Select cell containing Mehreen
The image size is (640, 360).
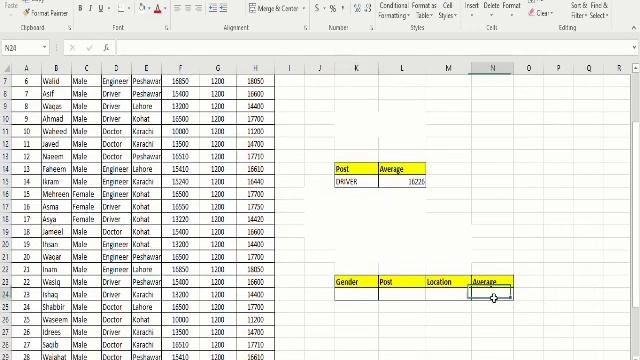tap(56, 194)
